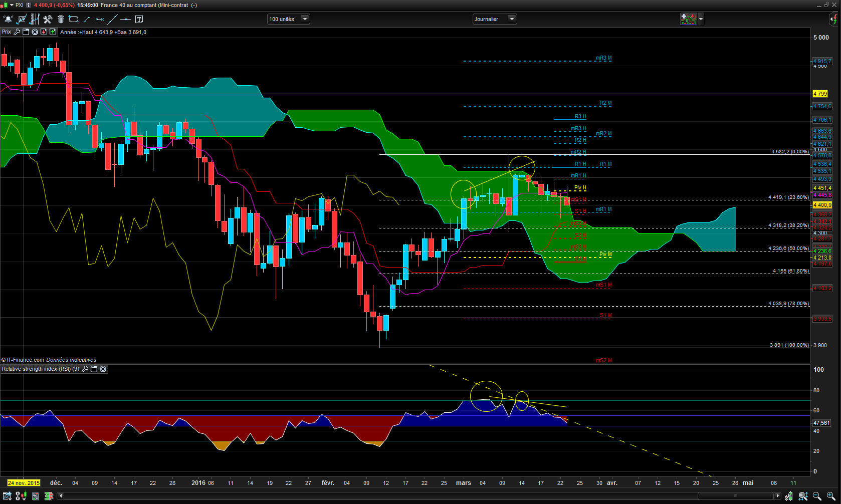Click the Relative strength index (RSI) (9) label

point(41,369)
